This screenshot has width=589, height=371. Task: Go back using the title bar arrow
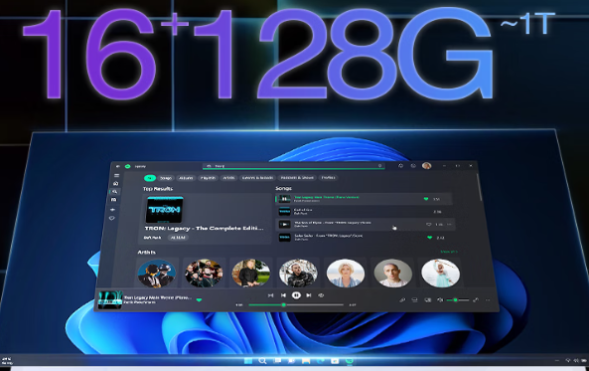[118, 166]
